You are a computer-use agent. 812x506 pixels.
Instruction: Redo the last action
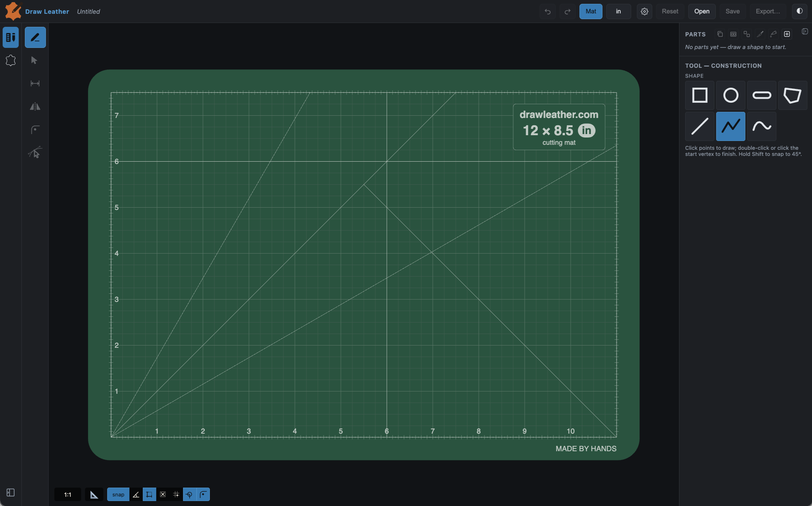pos(568,11)
